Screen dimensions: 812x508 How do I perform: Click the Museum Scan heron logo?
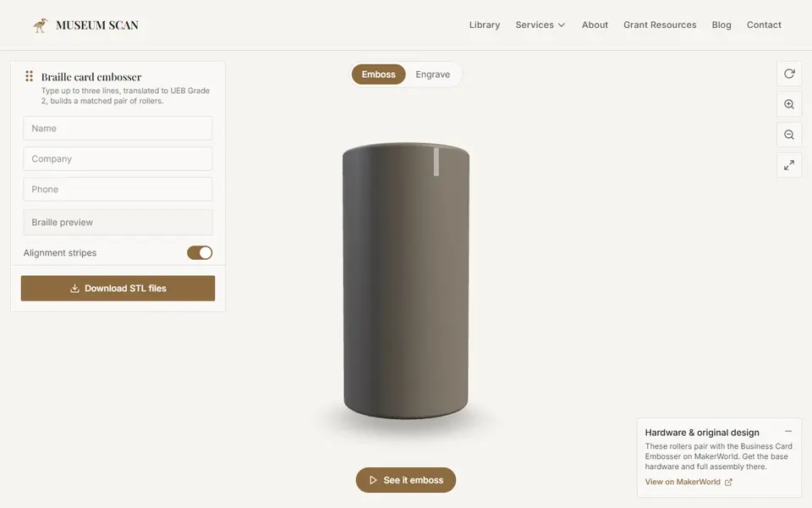click(40, 25)
